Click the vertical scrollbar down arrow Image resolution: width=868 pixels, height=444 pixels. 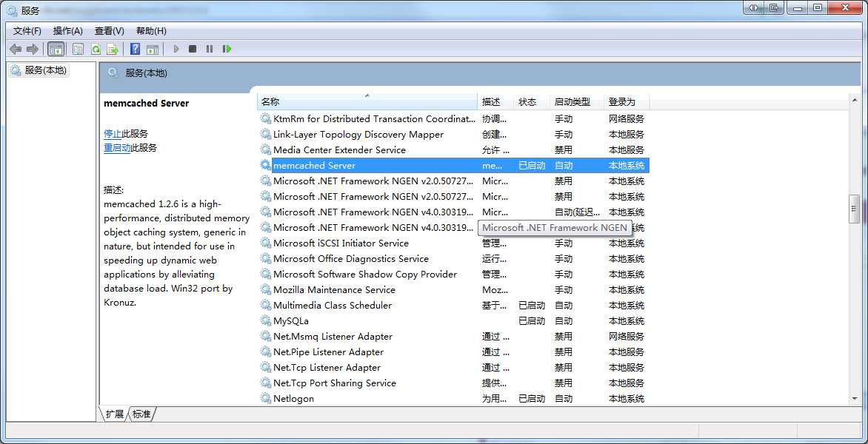[854, 399]
